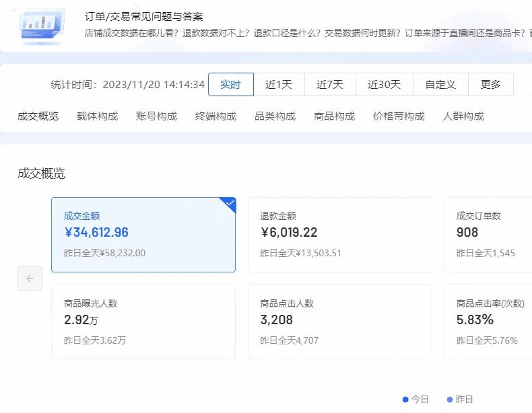Click the 昨日全天1,545 text

[x=486, y=253]
